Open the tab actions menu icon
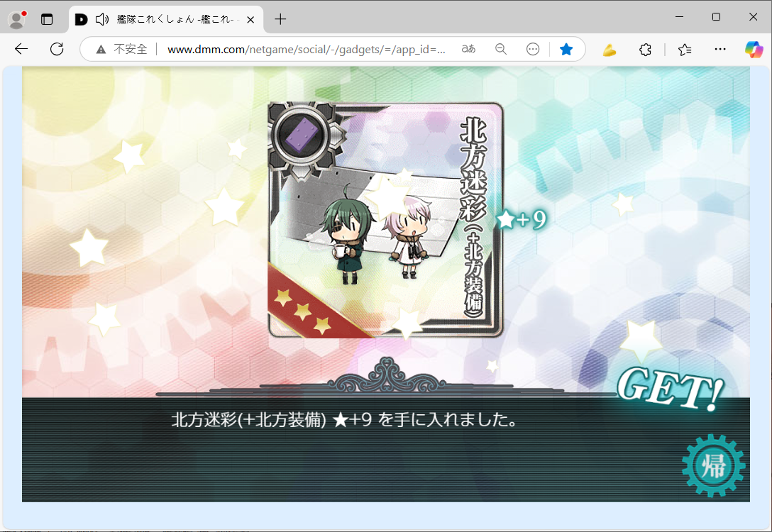This screenshot has width=772, height=532. (47, 19)
